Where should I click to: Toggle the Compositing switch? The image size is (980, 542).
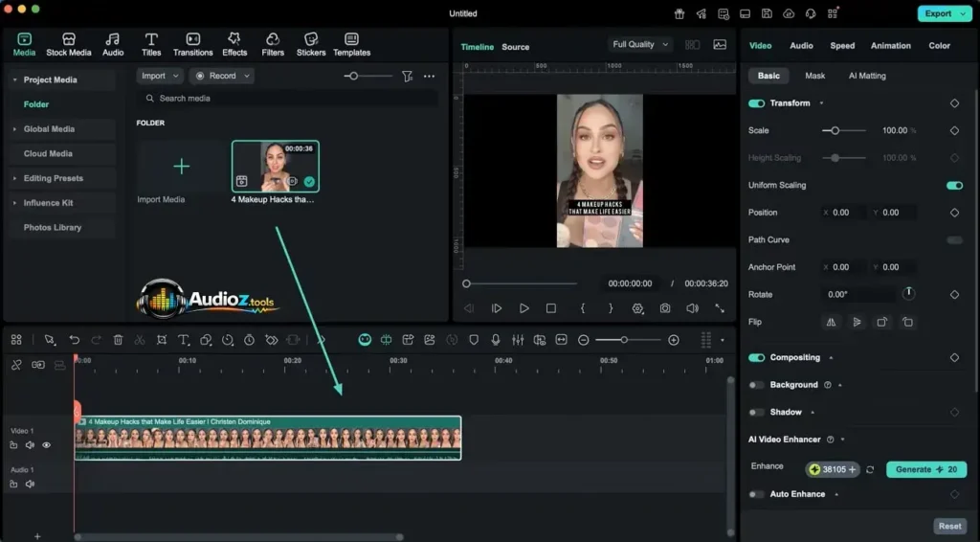coord(756,357)
